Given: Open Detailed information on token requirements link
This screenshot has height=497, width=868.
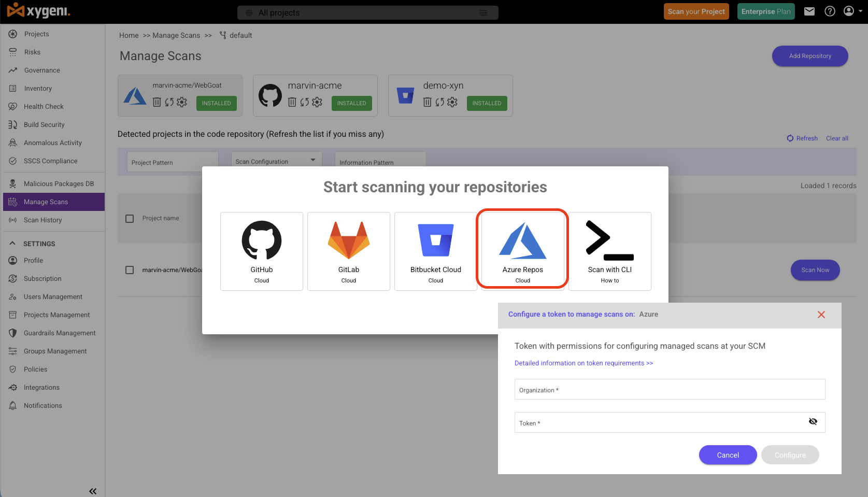Looking at the screenshot, I should tap(584, 363).
